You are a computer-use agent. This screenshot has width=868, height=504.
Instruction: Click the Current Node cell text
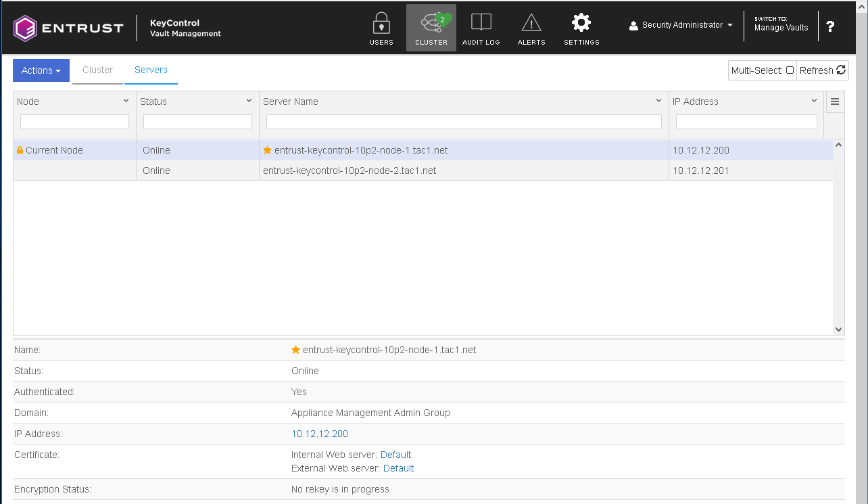click(54, 150)
